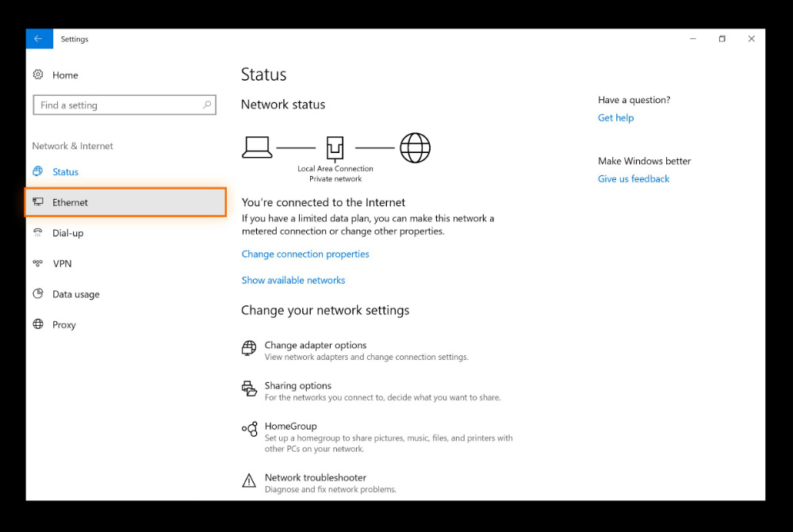Click the Home gear icon
The image size is (793, 532).
[38, 75]
